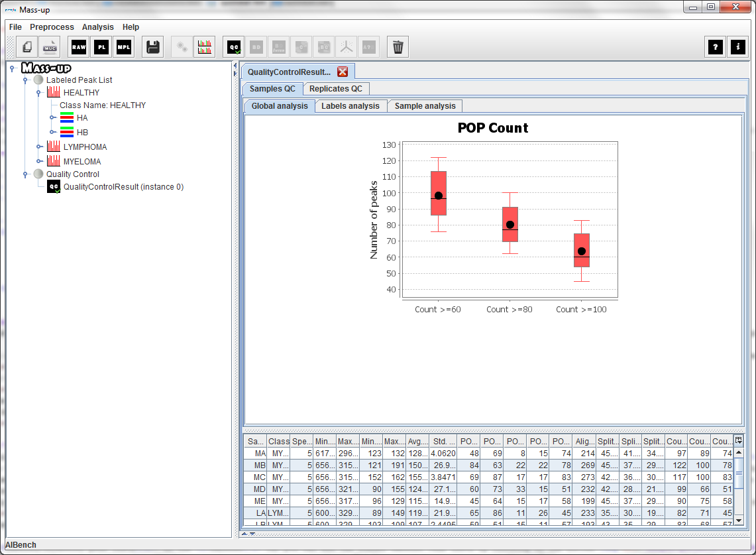Open the Preprocess menu
The image size is (756, 555).
pyautogui.click(x=52, y=27)
